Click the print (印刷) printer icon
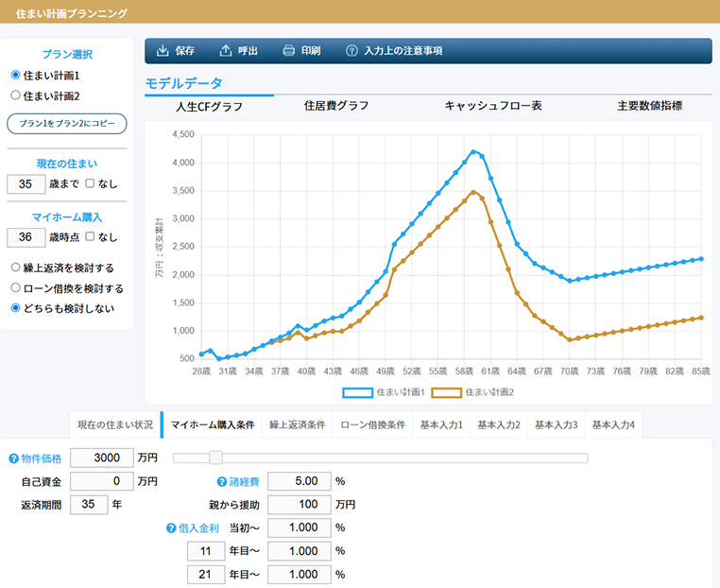 point(288,51)
